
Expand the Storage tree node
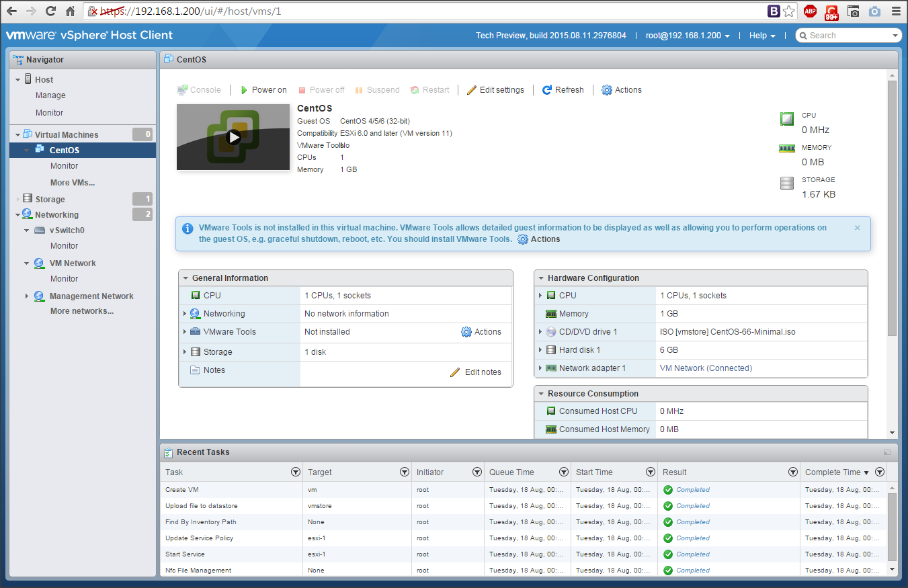click(18, 200)
